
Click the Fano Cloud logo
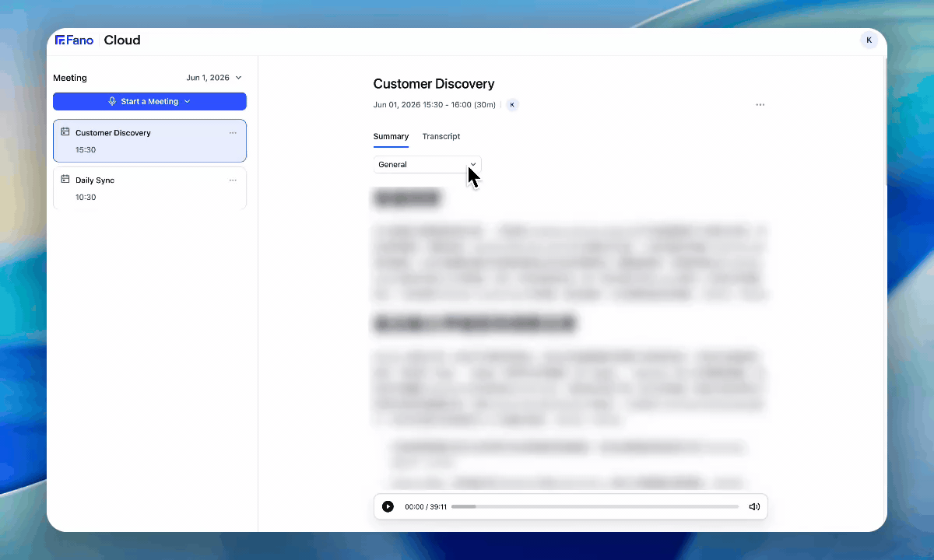pyautogui.click(x=98, y=40)
